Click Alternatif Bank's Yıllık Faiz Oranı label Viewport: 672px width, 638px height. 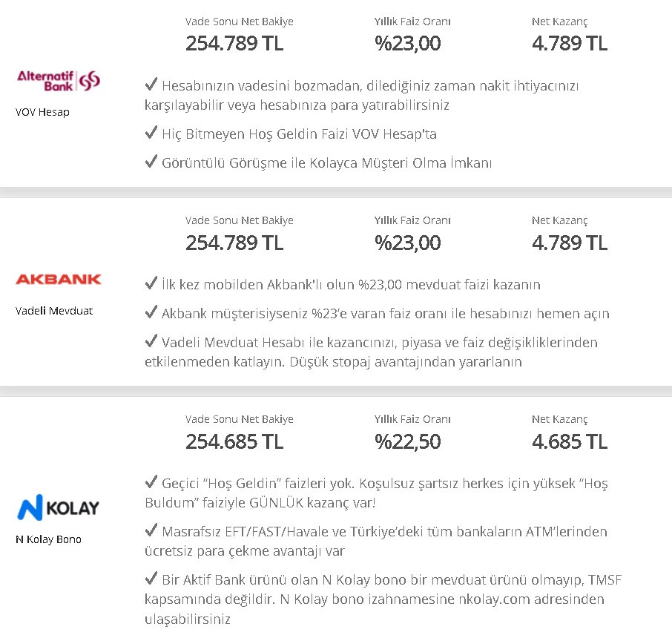click(412, 22)
